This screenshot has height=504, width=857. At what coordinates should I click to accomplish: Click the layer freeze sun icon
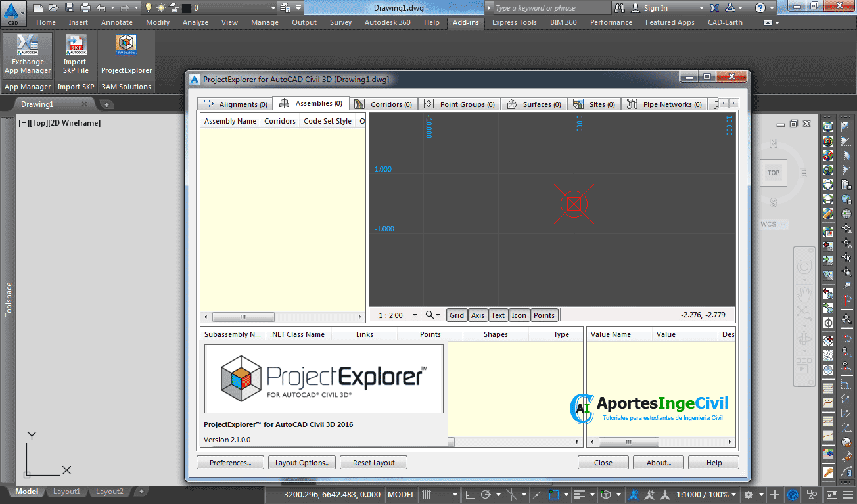(161, 8)
